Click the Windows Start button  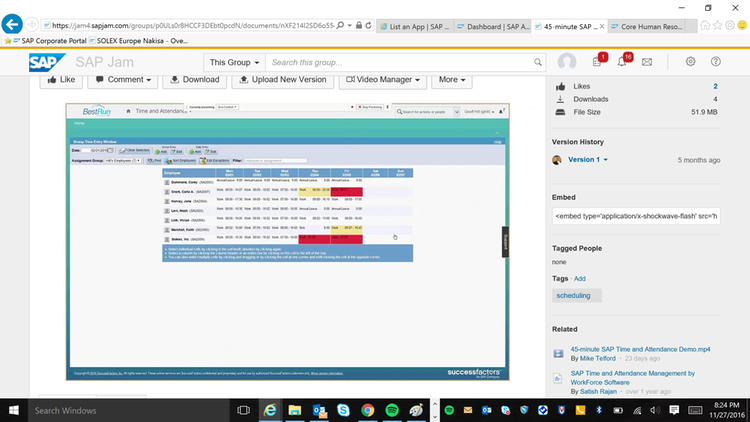[14, 411]
